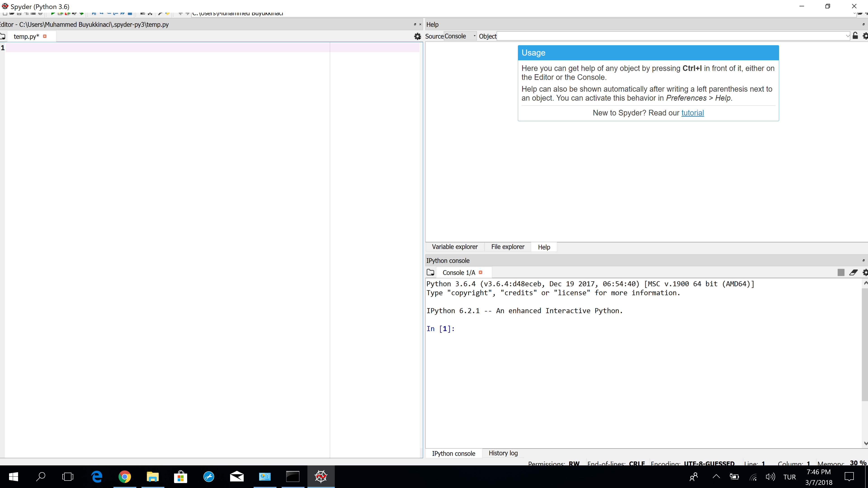Close the Console 1/A tab

tap(481, 272)
